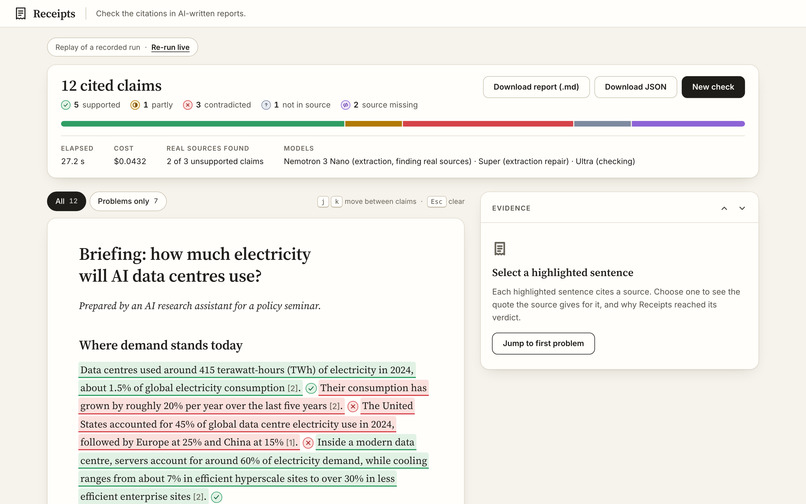The height and width of the screenshot is (504, 806).
Task: Click the j keyboard hint key
Action: coord(323,202)
